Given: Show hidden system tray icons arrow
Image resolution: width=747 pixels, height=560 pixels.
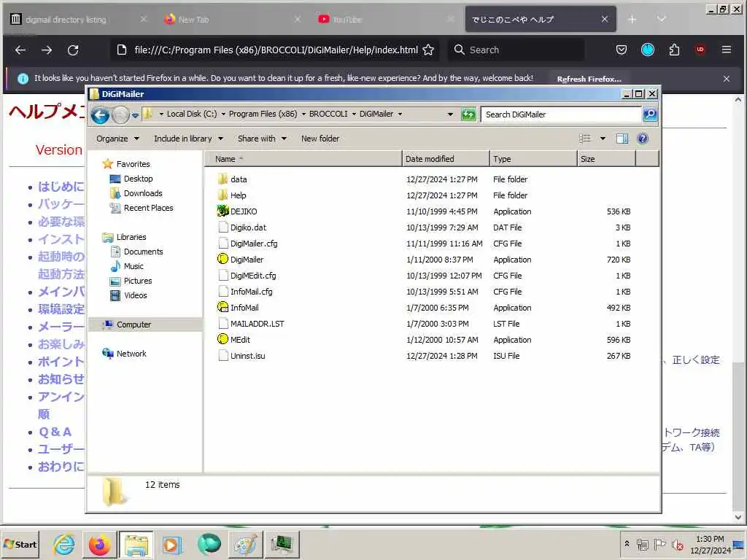Looking at the screenshot, I should [x=627, y=543].
